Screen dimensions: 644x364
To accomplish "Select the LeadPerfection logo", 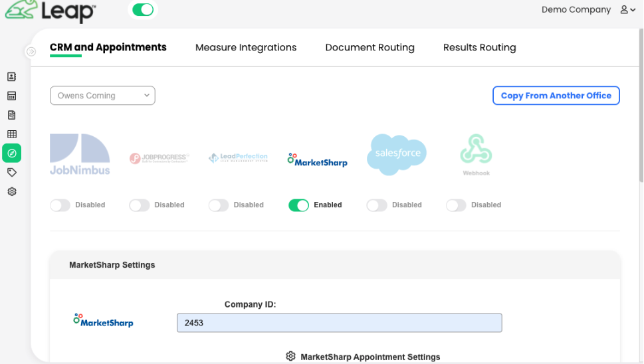I will 238,157.
